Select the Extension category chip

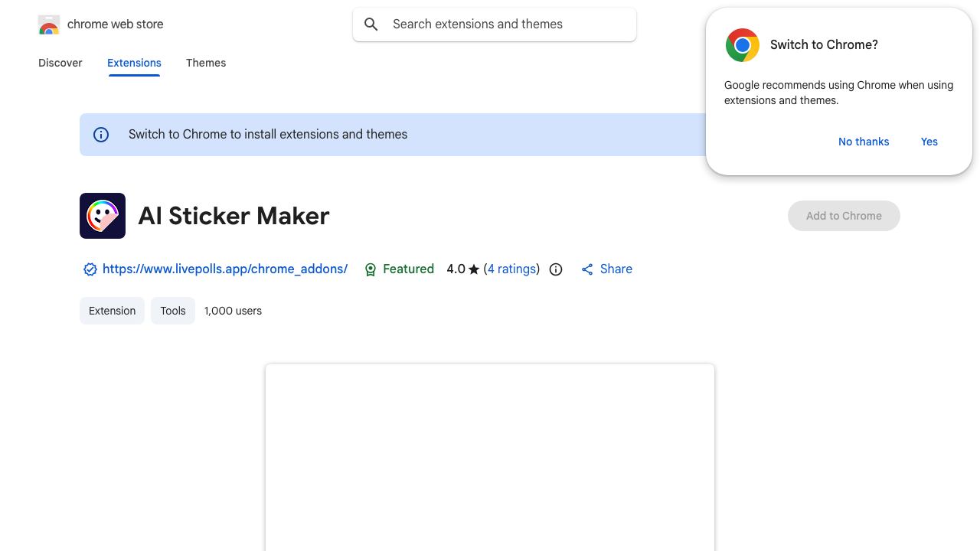coord(112,311)
